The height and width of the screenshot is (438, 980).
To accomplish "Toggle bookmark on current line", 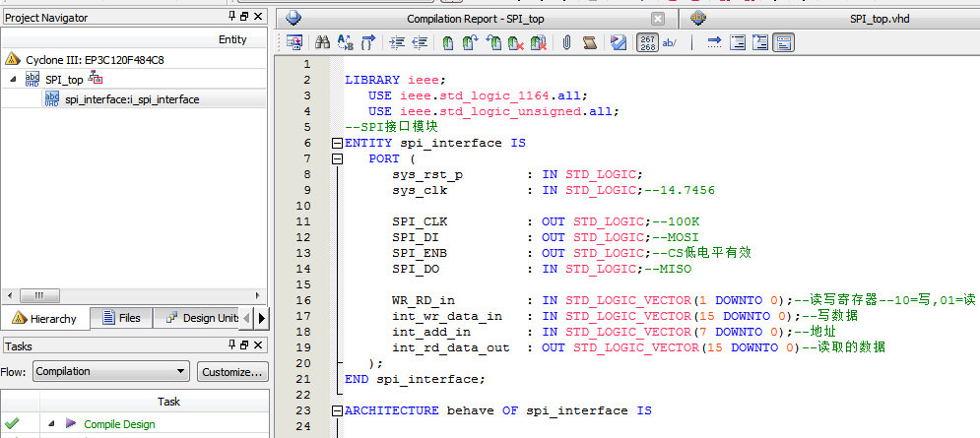I will click(448, 42).
